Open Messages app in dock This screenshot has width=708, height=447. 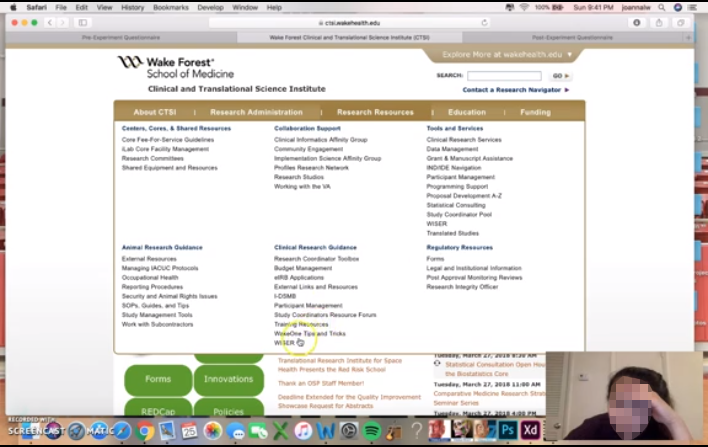[x=235, y=431]
